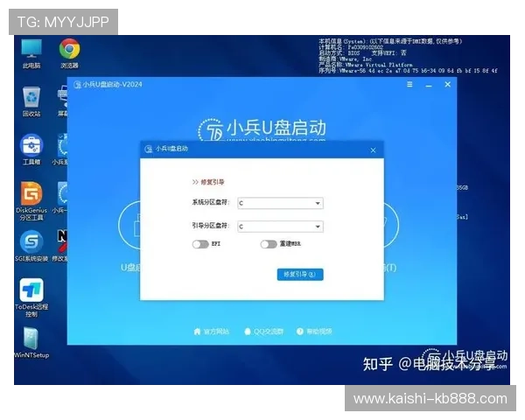Click the 修复引导 button
Image resolution: width=525 pixels, height=420 pixels.
coord(300,275)
